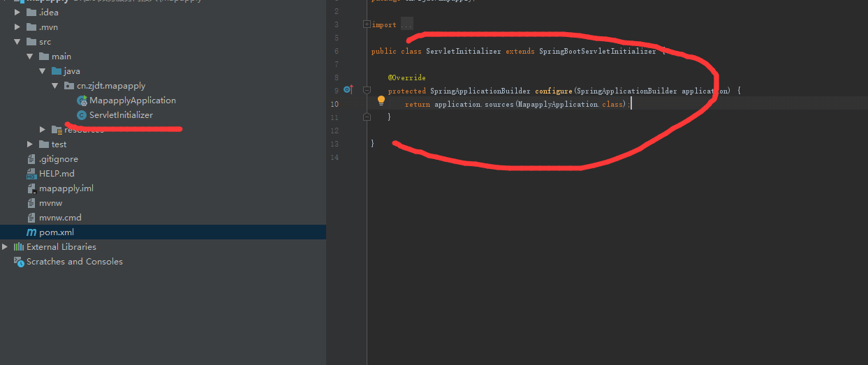Collapse the configure method at line 9

click(x=367, y=90)
